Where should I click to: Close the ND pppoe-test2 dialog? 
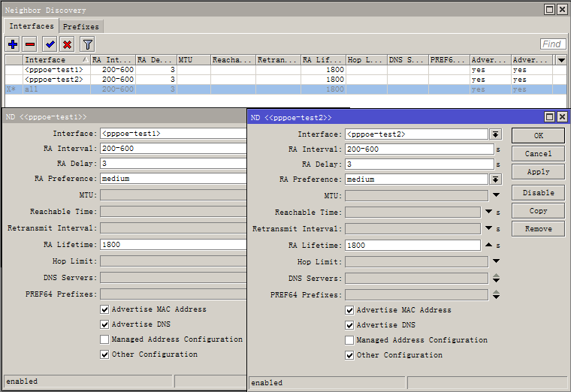(x=562, y=117)
